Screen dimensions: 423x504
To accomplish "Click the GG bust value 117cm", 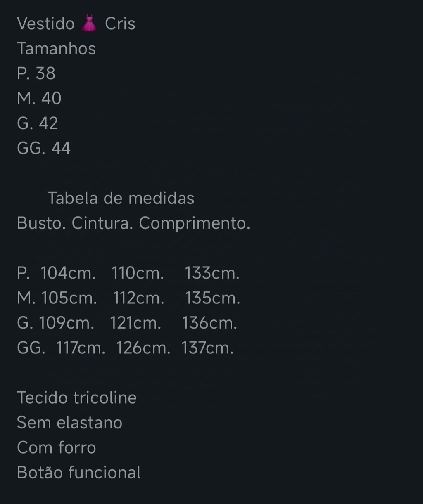I will [81, 348].
